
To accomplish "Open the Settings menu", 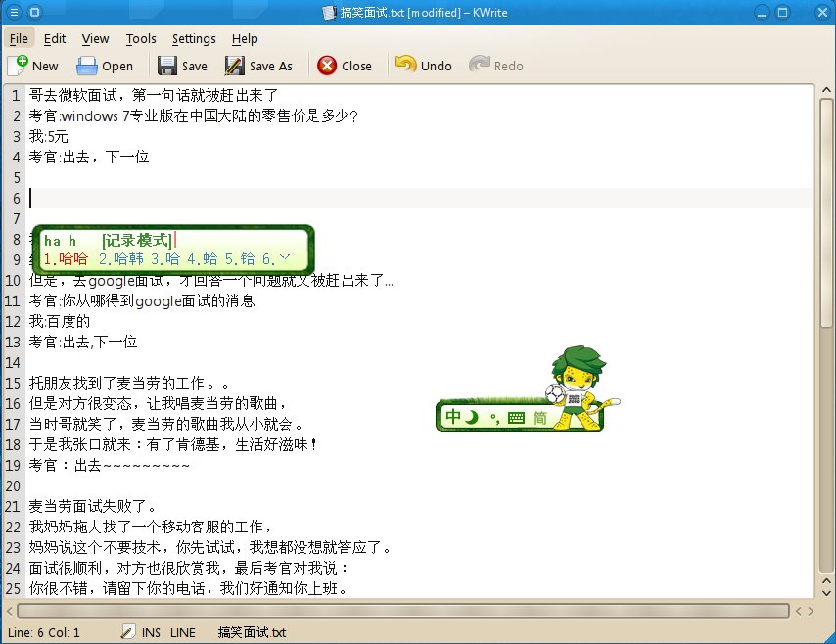I will 194,39.
